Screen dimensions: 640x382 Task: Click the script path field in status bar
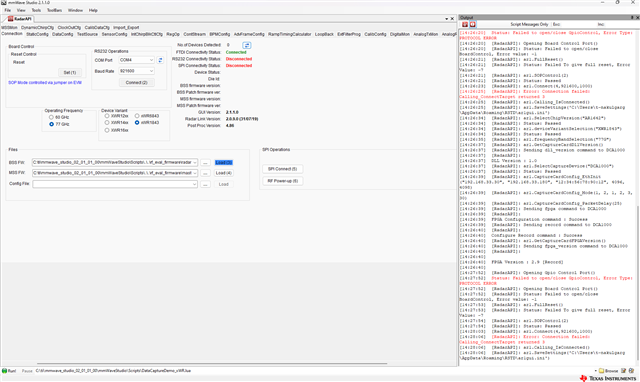pos(313,371)
